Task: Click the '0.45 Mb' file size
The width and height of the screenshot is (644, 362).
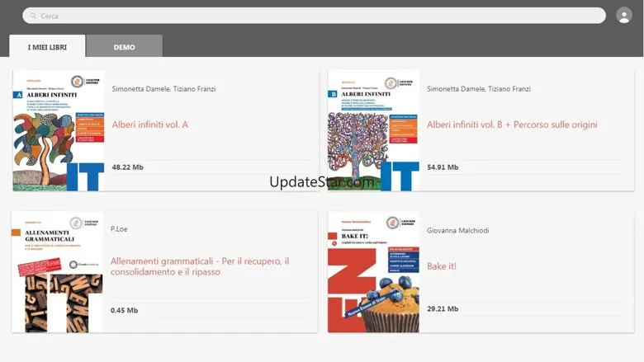Action: (x=125, y=310)
